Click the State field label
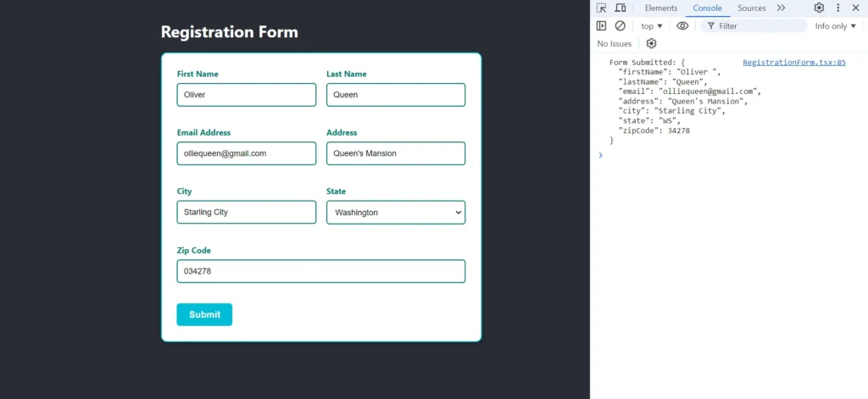868x399 pixels. click(x=336, y=191)
